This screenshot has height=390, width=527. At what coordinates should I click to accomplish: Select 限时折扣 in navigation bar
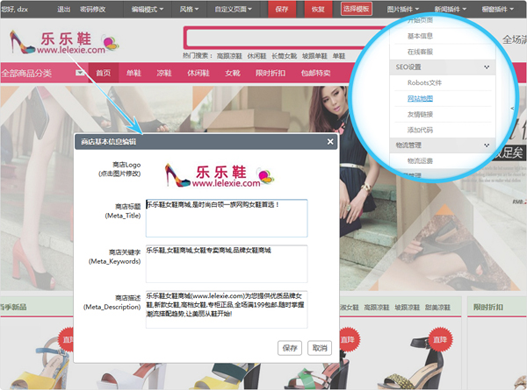[271, 73]
